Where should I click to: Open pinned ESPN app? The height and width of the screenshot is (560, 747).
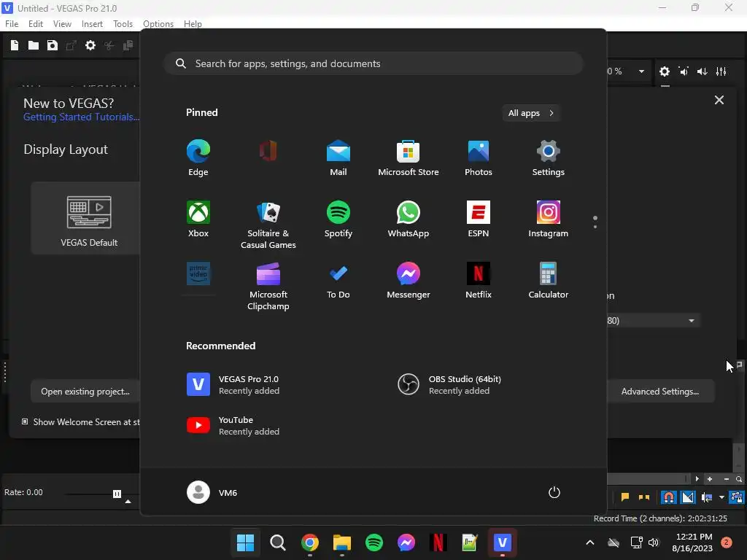(x=479, y=219)
